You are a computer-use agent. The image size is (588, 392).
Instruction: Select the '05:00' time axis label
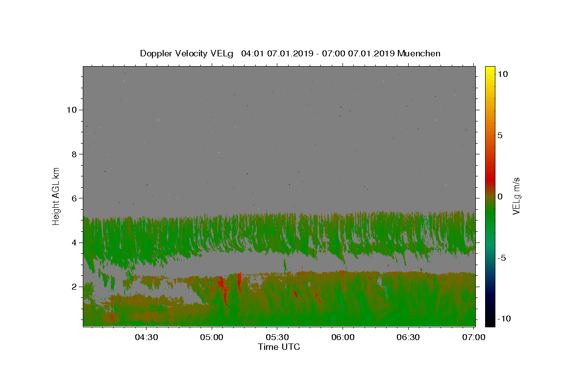[x=212, y=337]
